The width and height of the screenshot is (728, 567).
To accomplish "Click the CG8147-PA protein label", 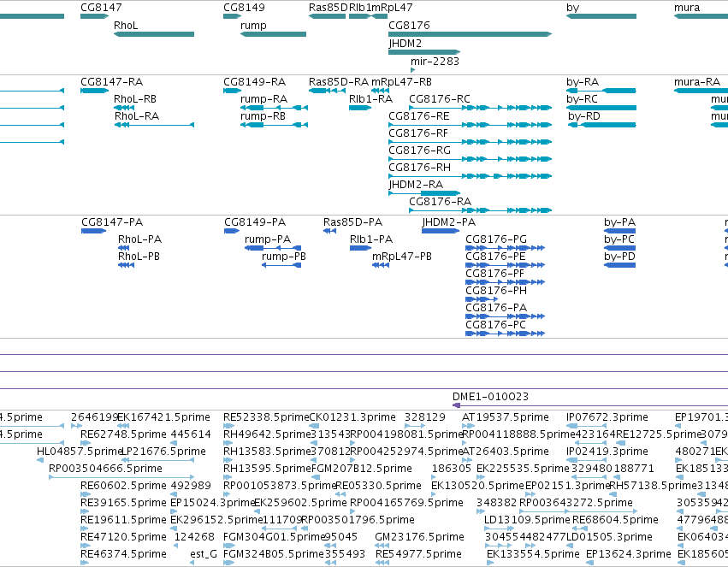I will click(x=112, y=222).
